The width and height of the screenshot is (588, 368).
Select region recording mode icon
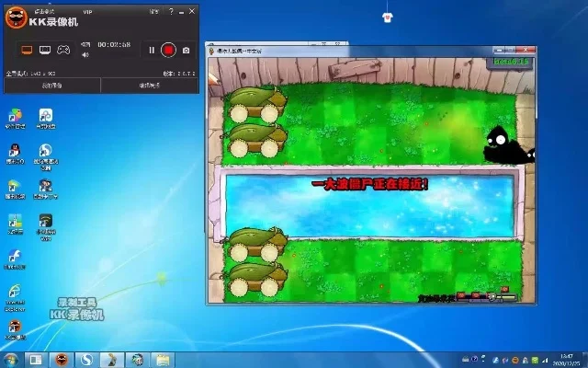pyautogui.click(x=45, y=50)
